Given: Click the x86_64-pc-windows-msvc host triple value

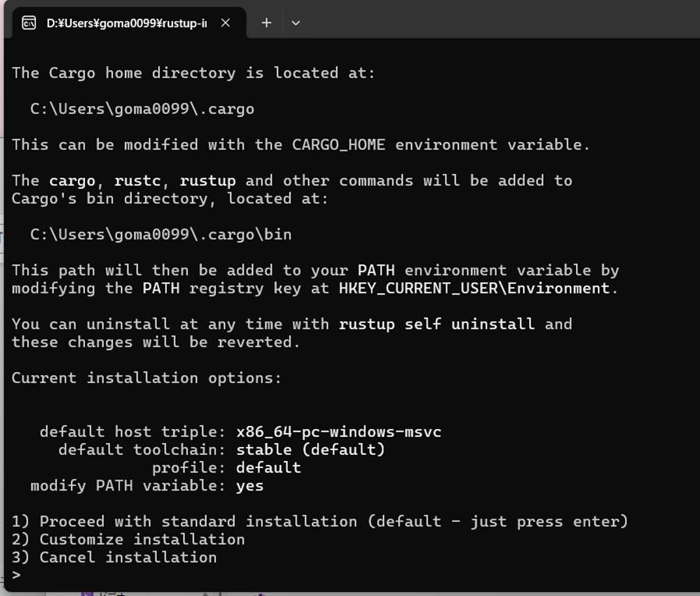Looking at the screenshot, I should (339, 431).
